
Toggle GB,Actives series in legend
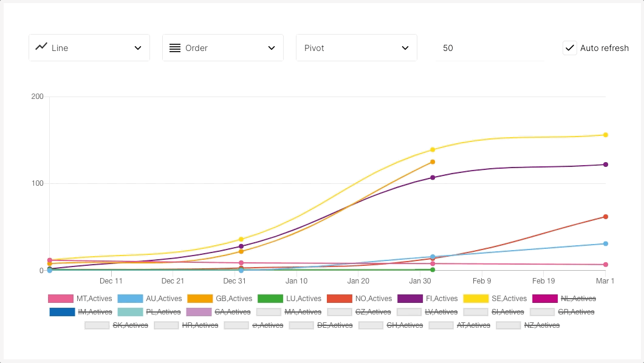tap(234, 299)
